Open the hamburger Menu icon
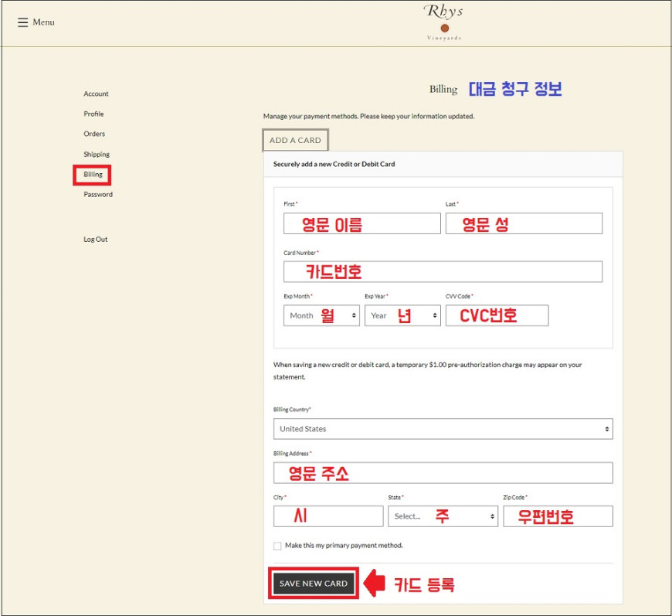Image resolution: width=672 pixels, height=616 pixels. (x=22, y=22)
